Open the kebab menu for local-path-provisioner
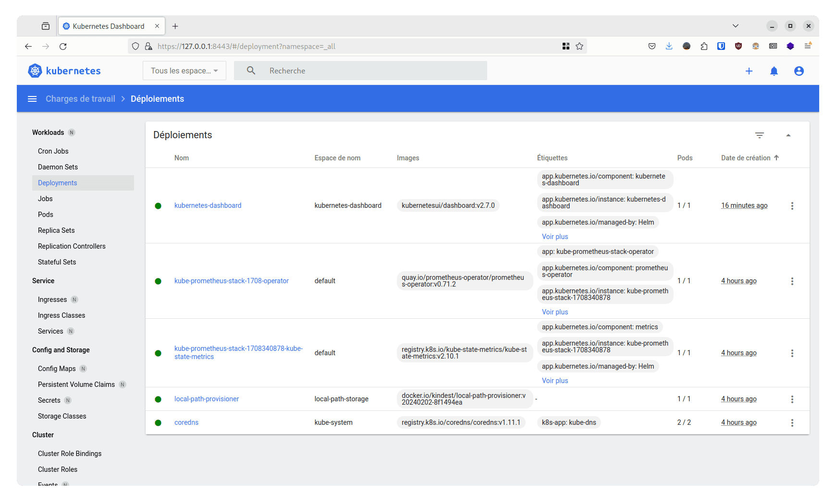The image size is (836, 504). pos(792,399)
